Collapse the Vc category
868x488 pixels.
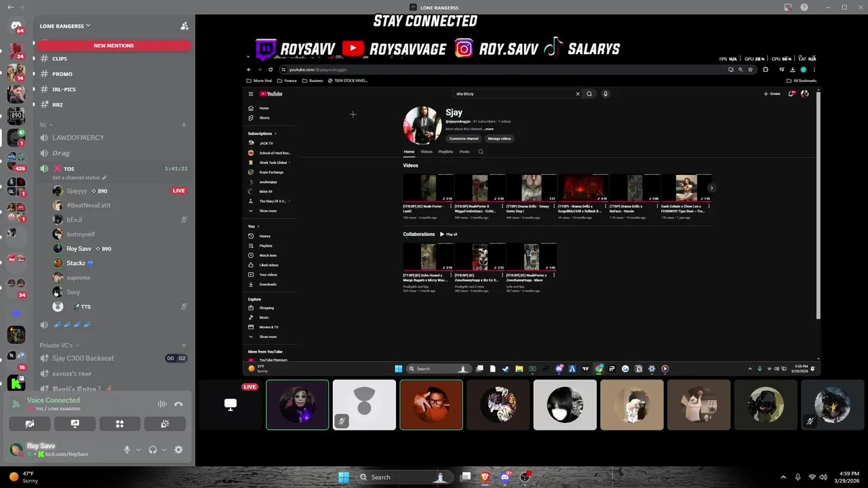click(45, 125)
